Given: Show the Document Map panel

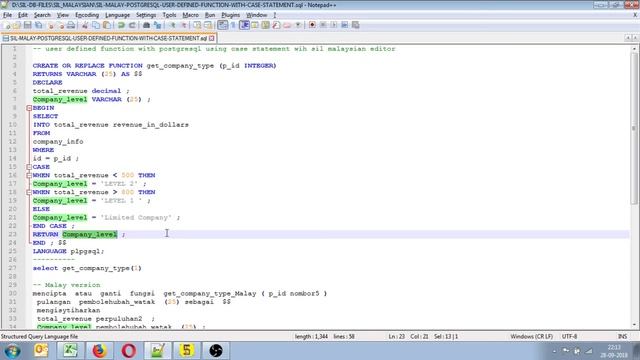Looking at the screenshot, I should (265, 25).
